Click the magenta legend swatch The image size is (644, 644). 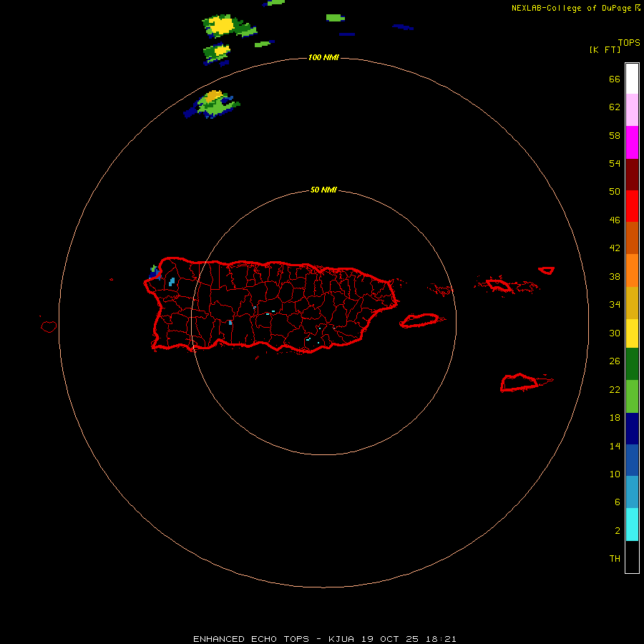(632, 142)
